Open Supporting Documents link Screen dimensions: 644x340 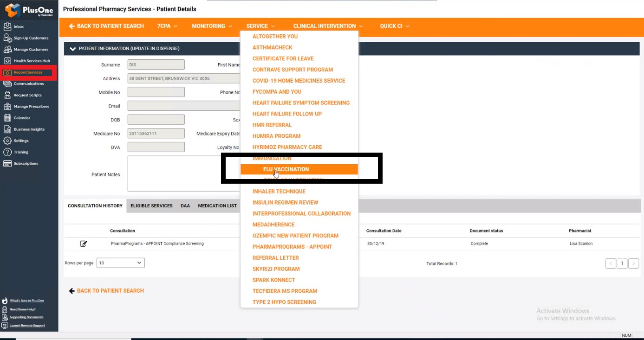pyautogui.click(x=26, y=317)
